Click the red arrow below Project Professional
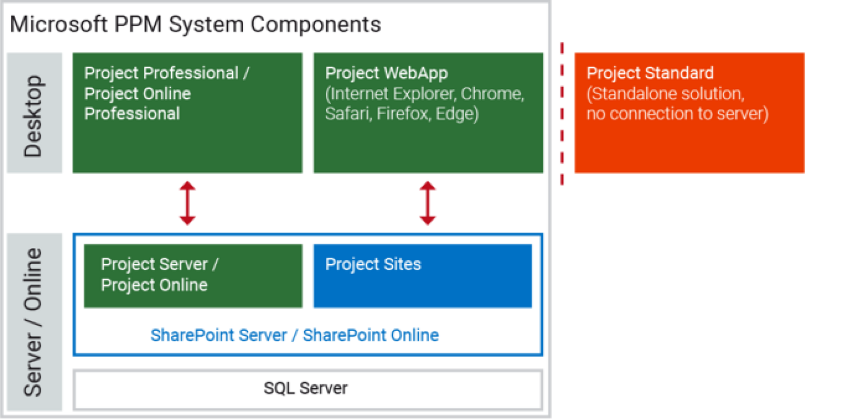 187,203
